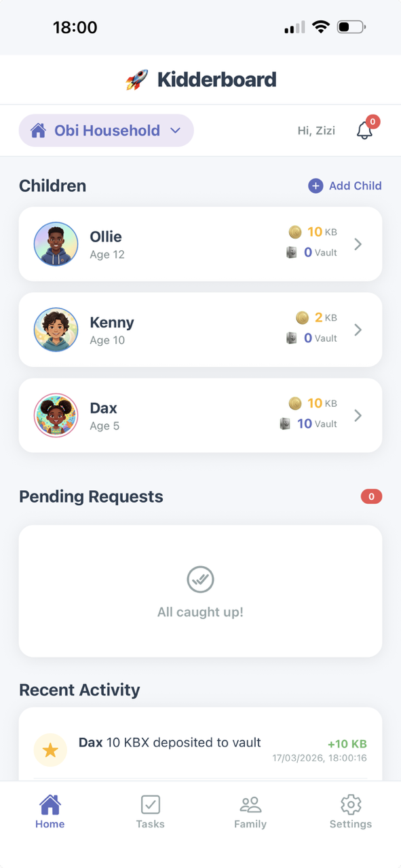Click the Family people icon
Image resolution: width=401 pixels, height=868 pixels.
click(250, 806)
